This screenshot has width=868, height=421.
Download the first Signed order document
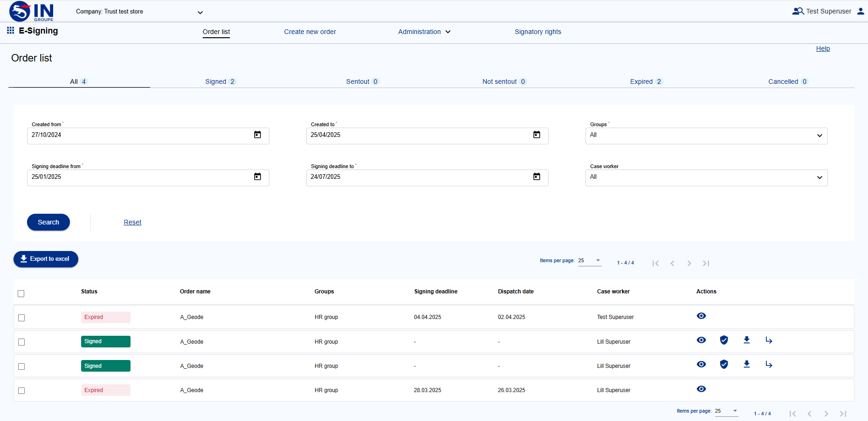click(x=746, y=340)
